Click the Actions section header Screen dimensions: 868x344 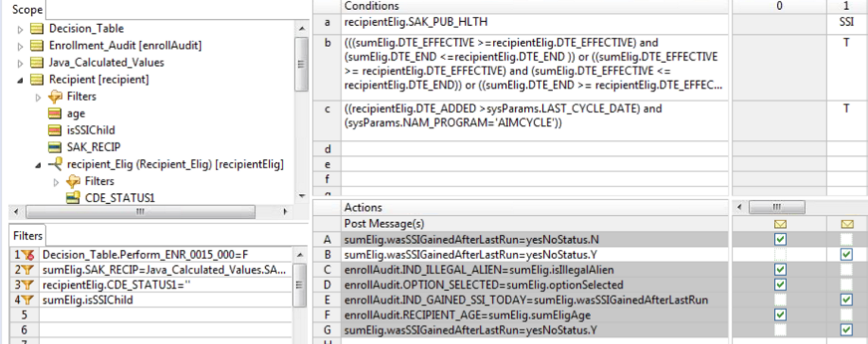[x=534, y=208]
